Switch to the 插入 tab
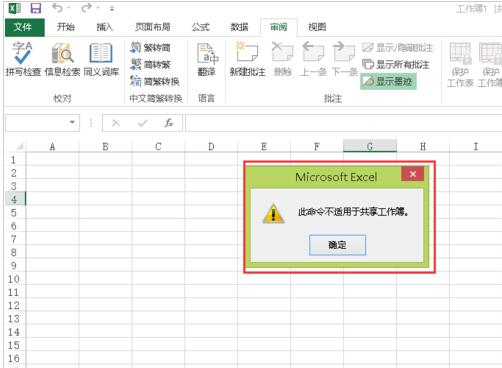 pyautogui.click(x=105, y=27)
